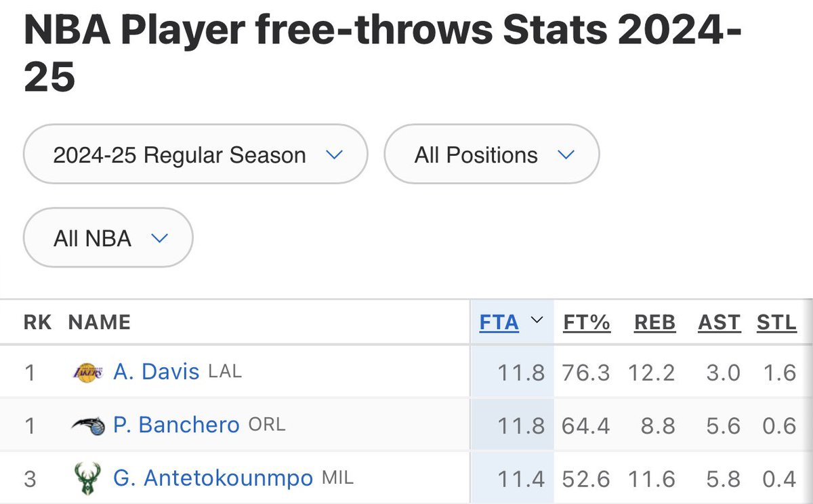Open the All NBA league dropdown
Image resolution: width=813 pixels, height=504 pixels.
click(x=108, y=238)
